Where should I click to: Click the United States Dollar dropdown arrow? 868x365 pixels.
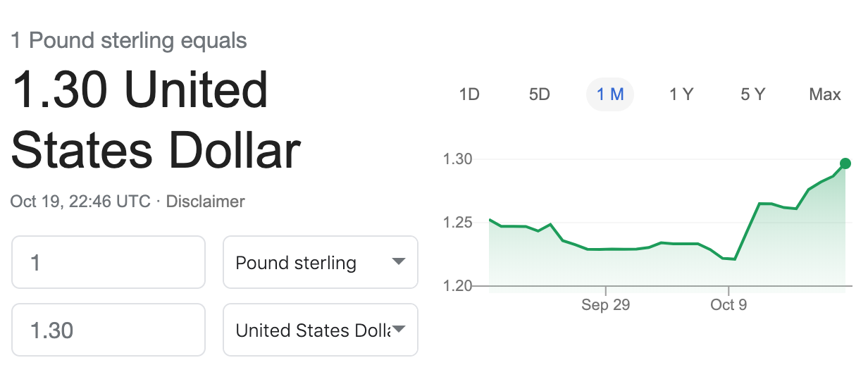point(398,330)
